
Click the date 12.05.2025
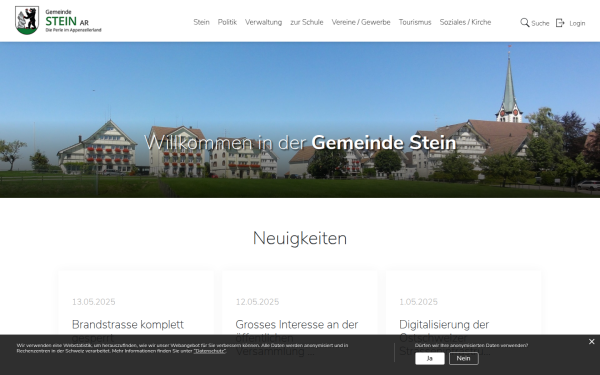pos(257,302)
